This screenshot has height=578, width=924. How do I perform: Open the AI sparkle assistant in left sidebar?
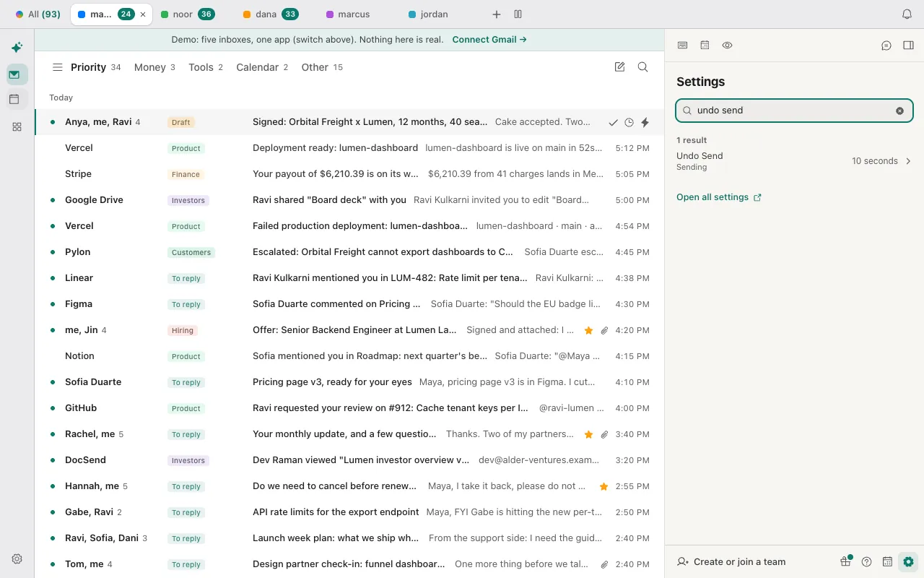click(17, 48)
